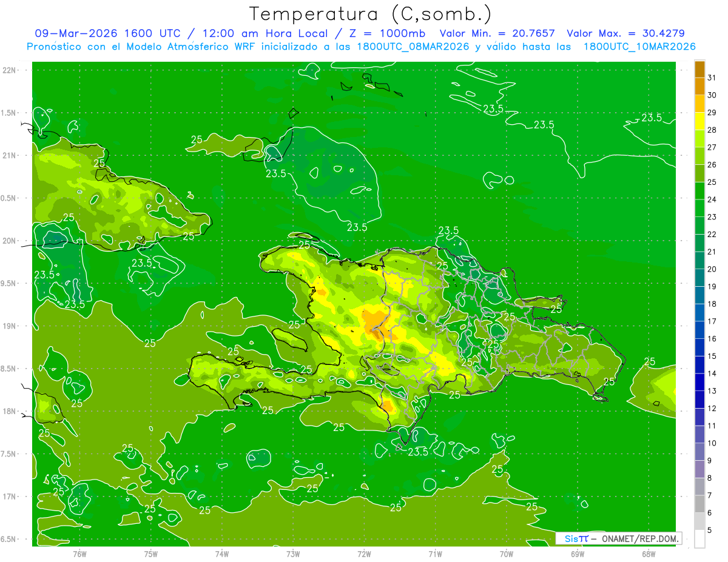This screenshot has height=562, width=728.
Task: Click the gray legend swatch between 6 and 7
Action: pyautogui.click(x=699, y=504)
